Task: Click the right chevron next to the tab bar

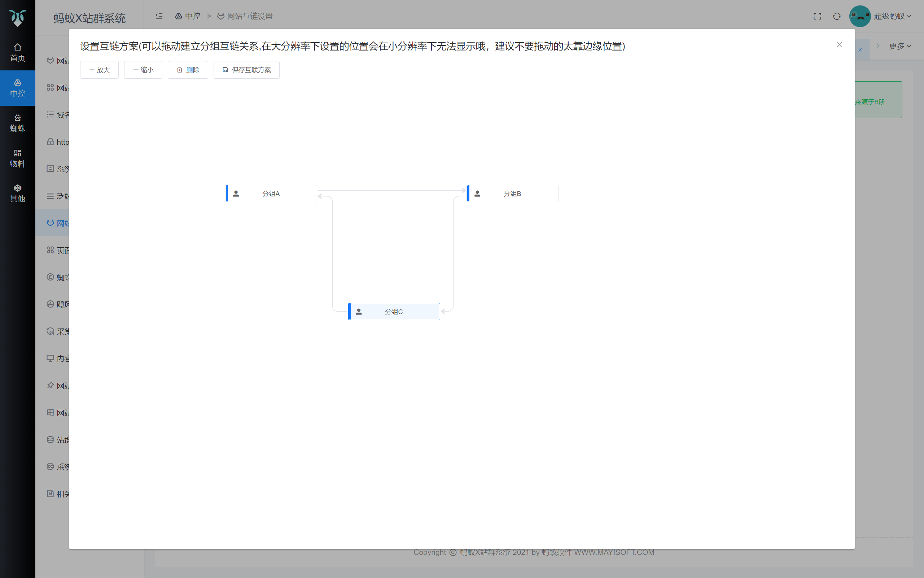Action: coord(877,46)
